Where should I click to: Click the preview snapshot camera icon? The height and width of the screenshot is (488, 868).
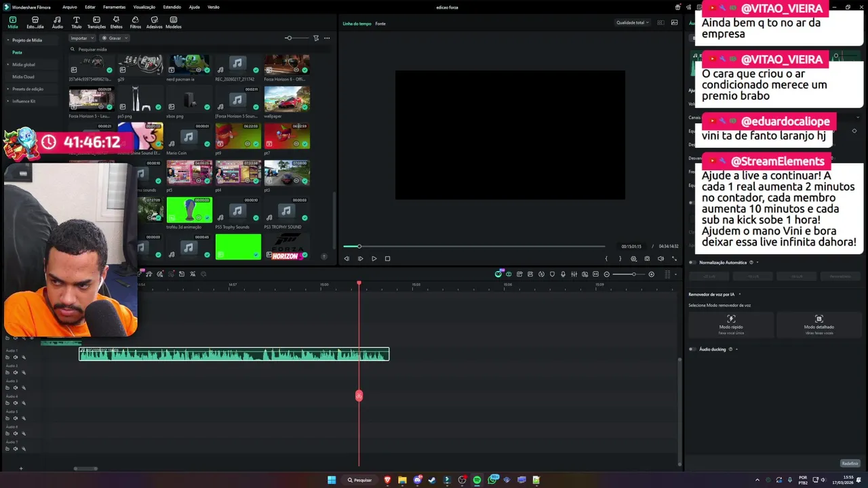647,258
